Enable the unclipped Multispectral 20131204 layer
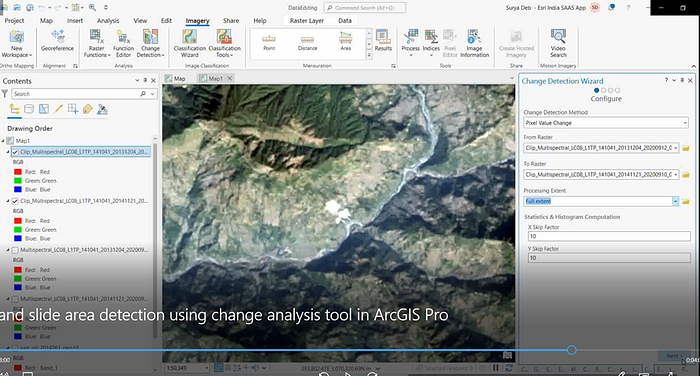The image size is (700, 376). (x=15, y=250)
